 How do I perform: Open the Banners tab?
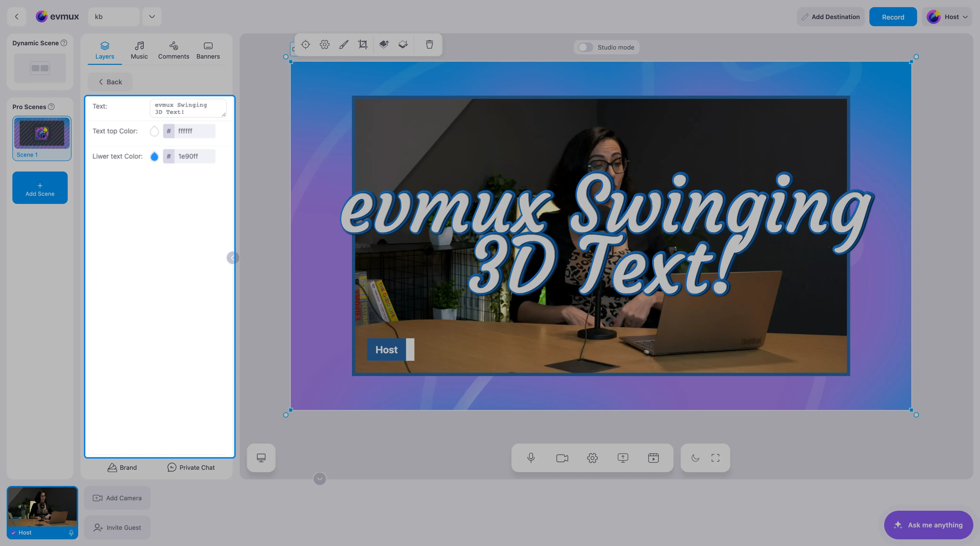[x=208, y=51]
